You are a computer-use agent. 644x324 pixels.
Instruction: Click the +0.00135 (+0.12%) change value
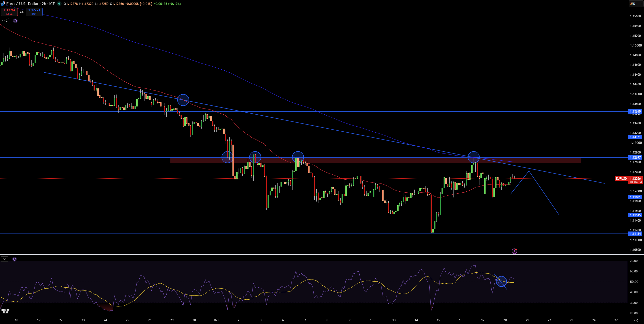[167, 4]
